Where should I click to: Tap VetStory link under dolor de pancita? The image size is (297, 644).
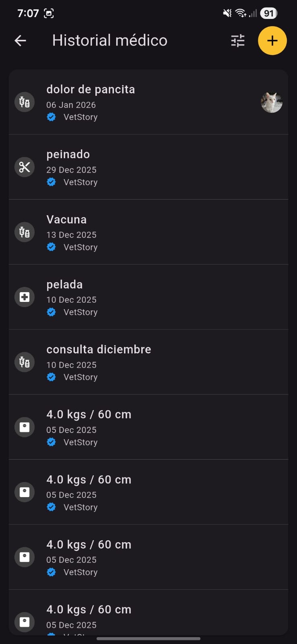point(80,117)
